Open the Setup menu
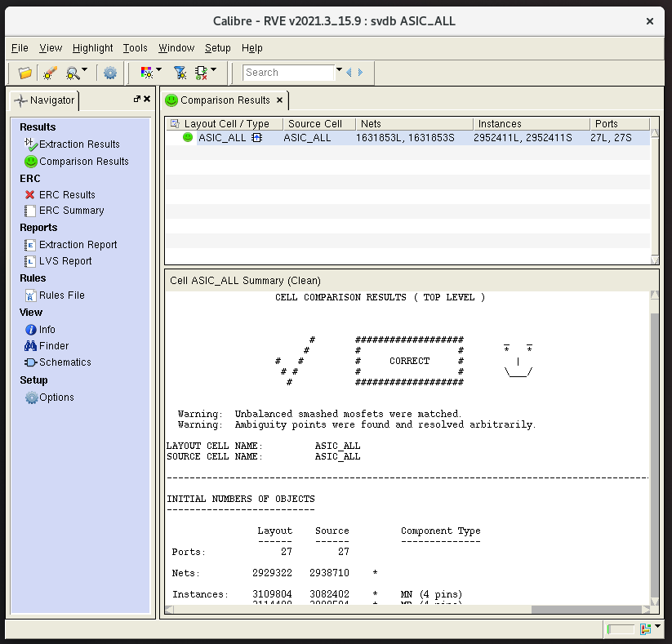Image resolution: width=672 pixels, height=644 pixels. 217,48
